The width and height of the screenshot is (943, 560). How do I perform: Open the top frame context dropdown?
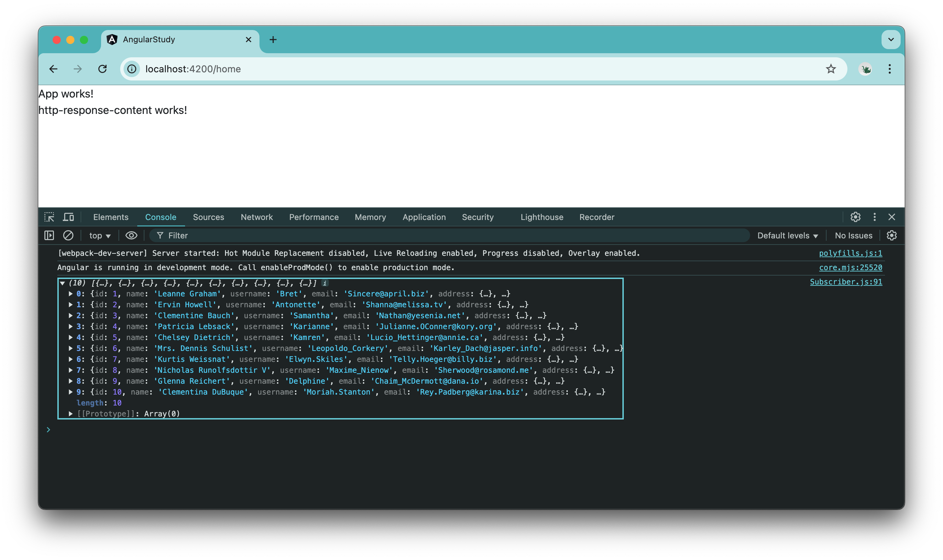99,235
